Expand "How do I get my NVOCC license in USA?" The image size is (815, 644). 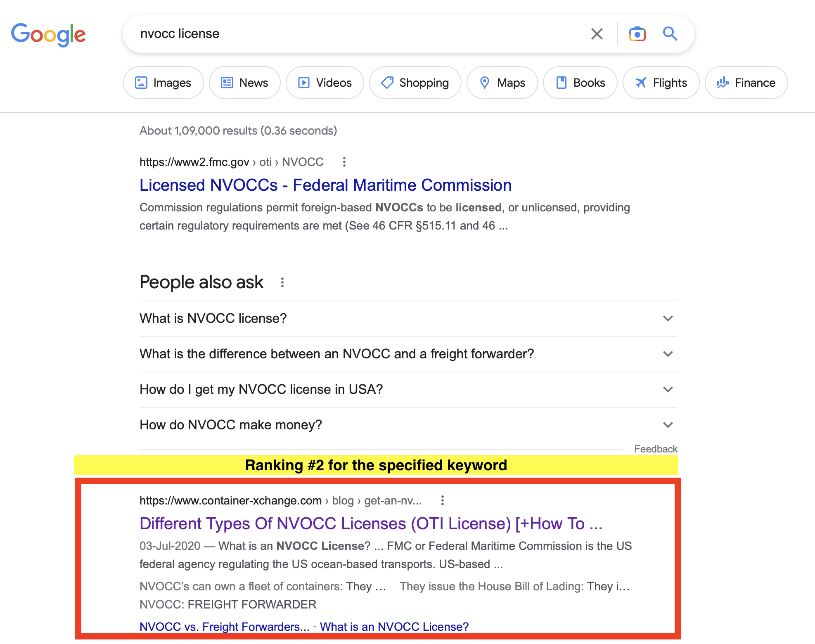click(668, 389)
